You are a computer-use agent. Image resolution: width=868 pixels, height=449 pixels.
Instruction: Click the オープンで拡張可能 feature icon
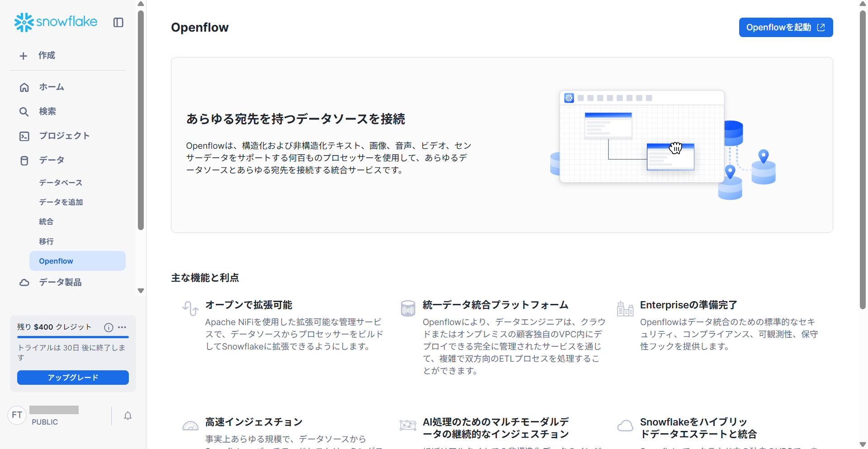tap(190, 308)
